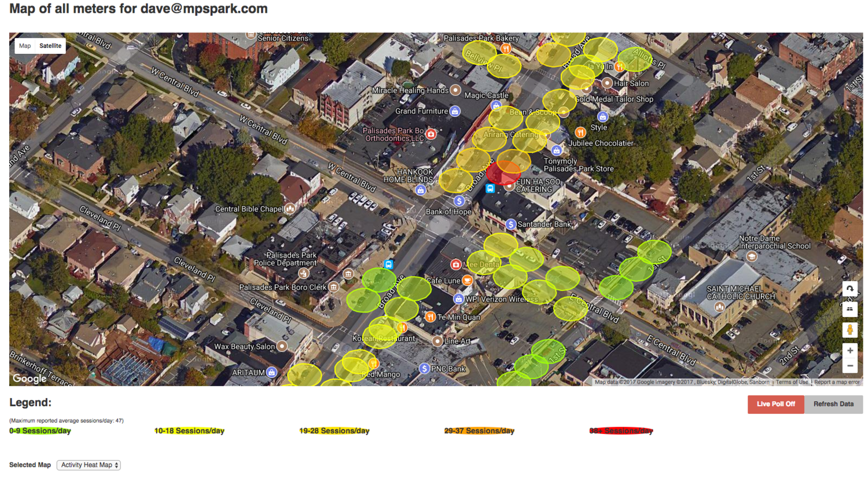868x478 pixels.
Task: Select the Santander Bank dollar marker
Action: click(x=510, y=224)
